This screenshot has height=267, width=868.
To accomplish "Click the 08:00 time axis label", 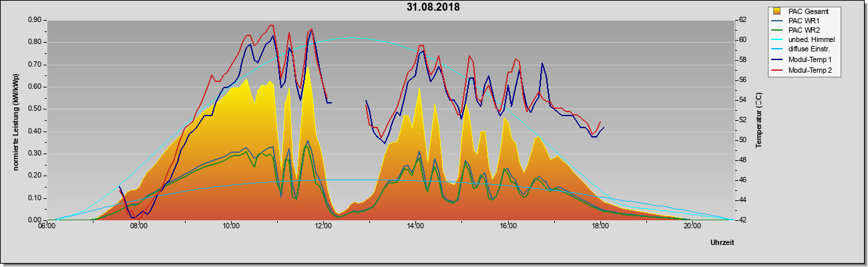I will coord(139,226).
